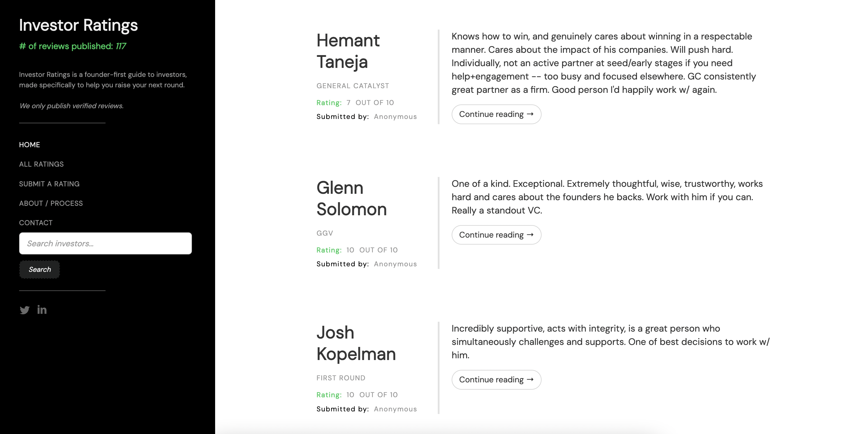This screenshot has width=868, height=434.
Task: Open Glenn Solomon's profile name
Action: tap(351, 199)
